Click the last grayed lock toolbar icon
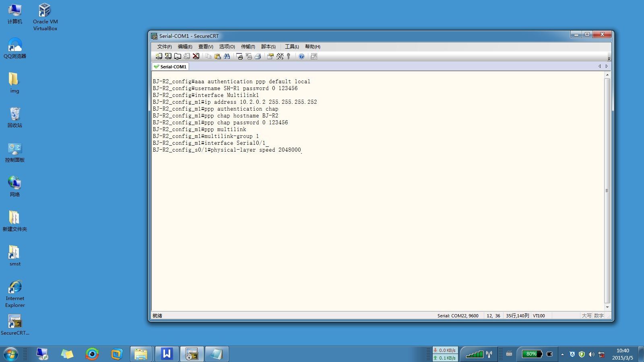Image resolution: width=644 pixels, height=362 pixels. click(314, 56)
